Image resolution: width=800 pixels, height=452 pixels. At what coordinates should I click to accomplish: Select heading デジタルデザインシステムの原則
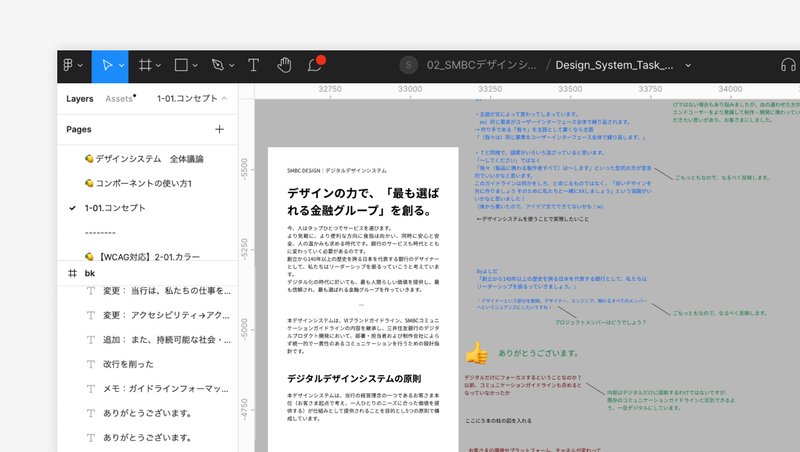coord(354,379)
